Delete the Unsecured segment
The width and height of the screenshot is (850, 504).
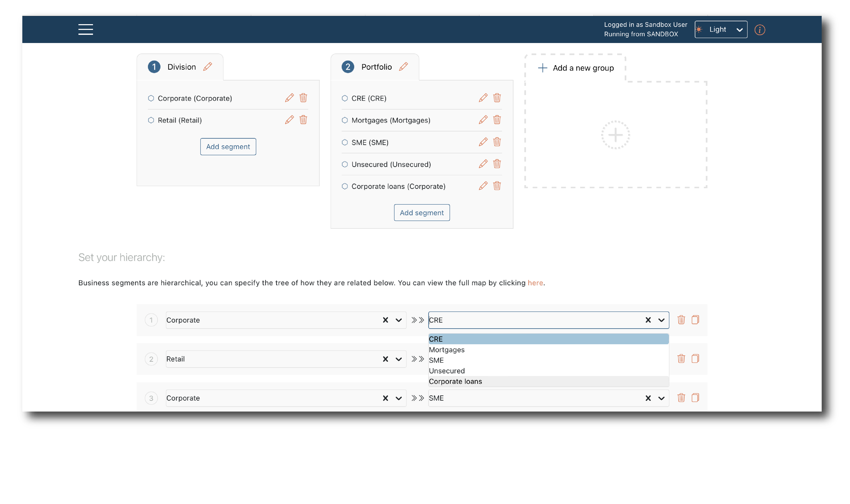(x=497, y=164)
